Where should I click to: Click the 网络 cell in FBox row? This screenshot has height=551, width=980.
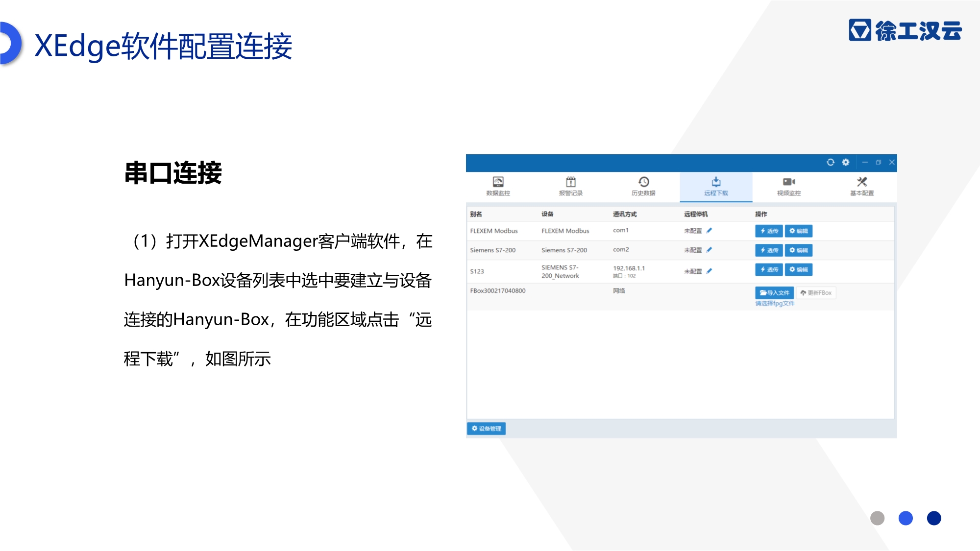[x=619, y=291]
